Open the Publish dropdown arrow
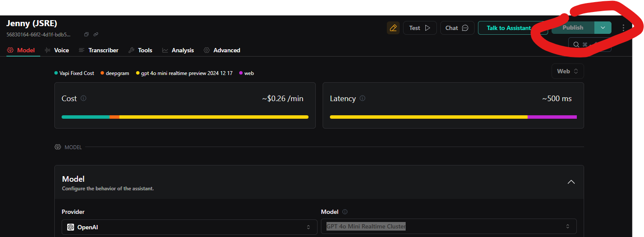 [603, 27]
